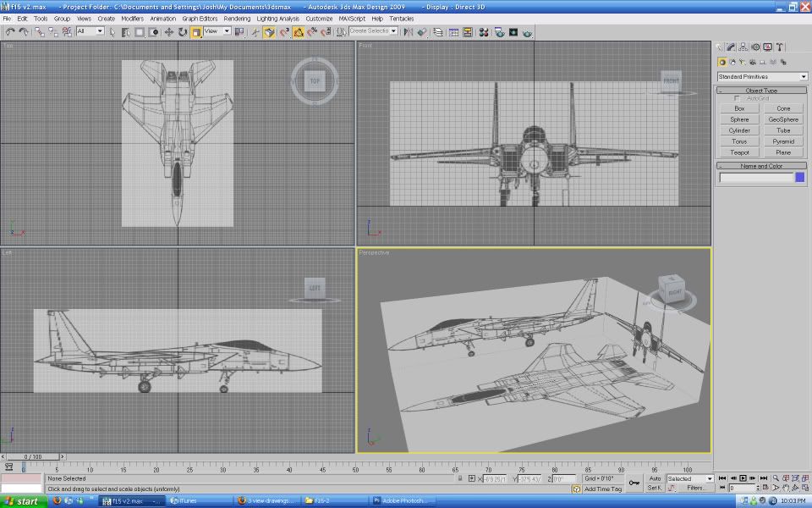Screen dimensions: 812x508
Task: Open the Rendering menu
Action: pos(237,18)
